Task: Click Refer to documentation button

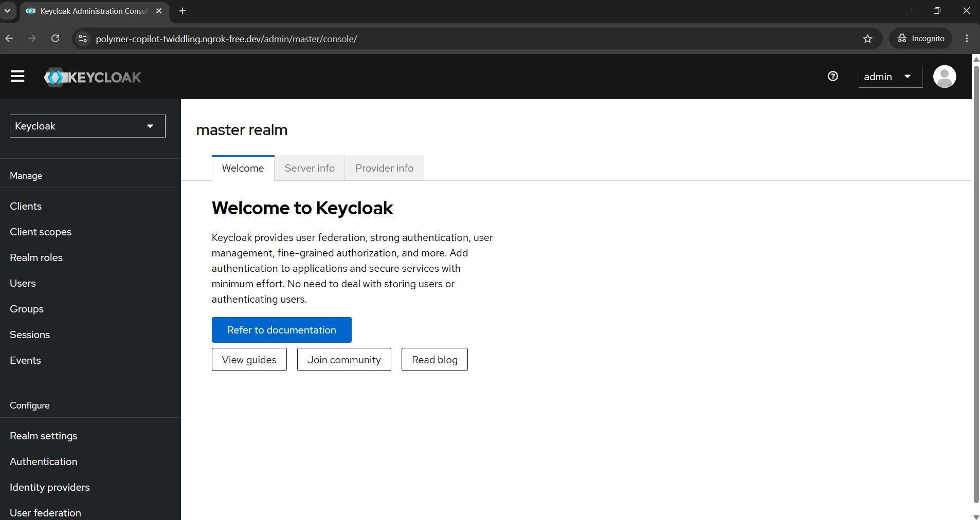Action: pyautogui.click(x=282, y=330)
